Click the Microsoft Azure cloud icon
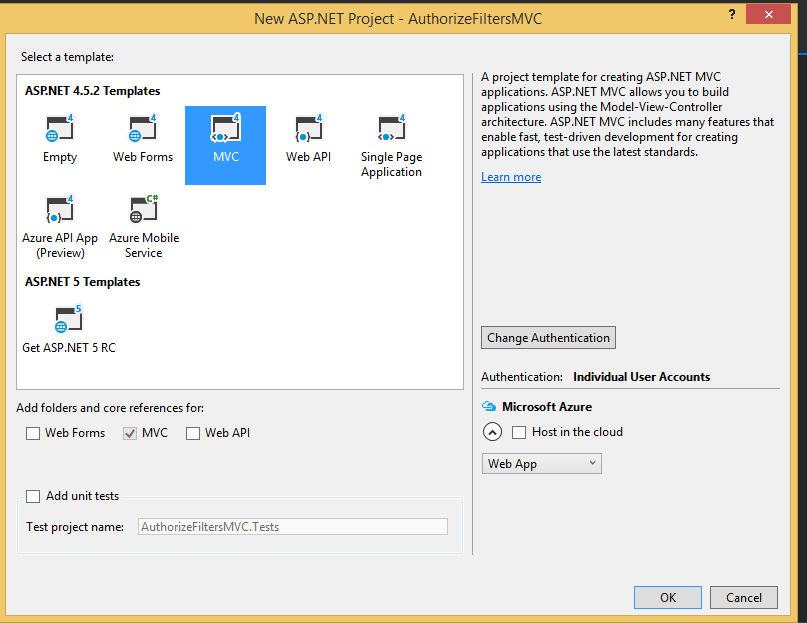Screen dimensions: 807x623 pos(488,407)
